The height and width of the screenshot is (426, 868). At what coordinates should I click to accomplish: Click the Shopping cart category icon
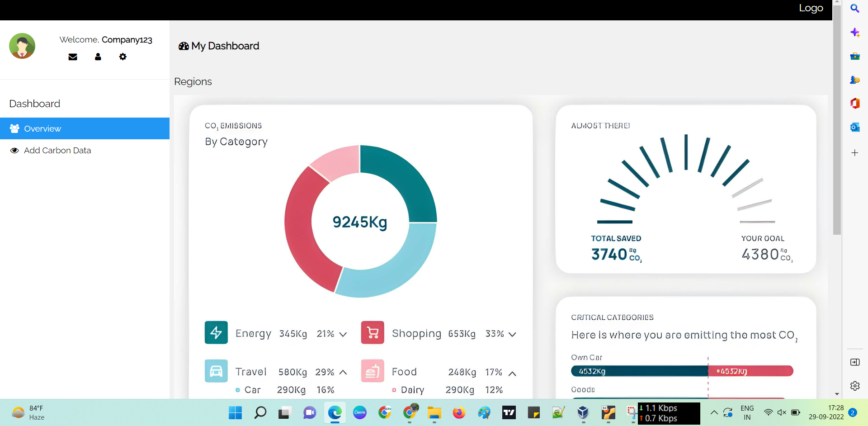coord(373,332)
